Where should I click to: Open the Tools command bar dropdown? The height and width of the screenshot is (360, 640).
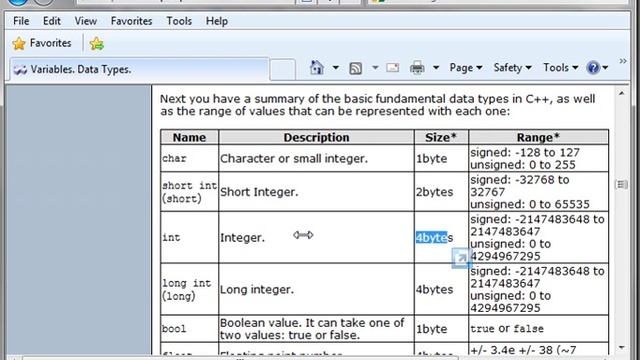point(560,67)
